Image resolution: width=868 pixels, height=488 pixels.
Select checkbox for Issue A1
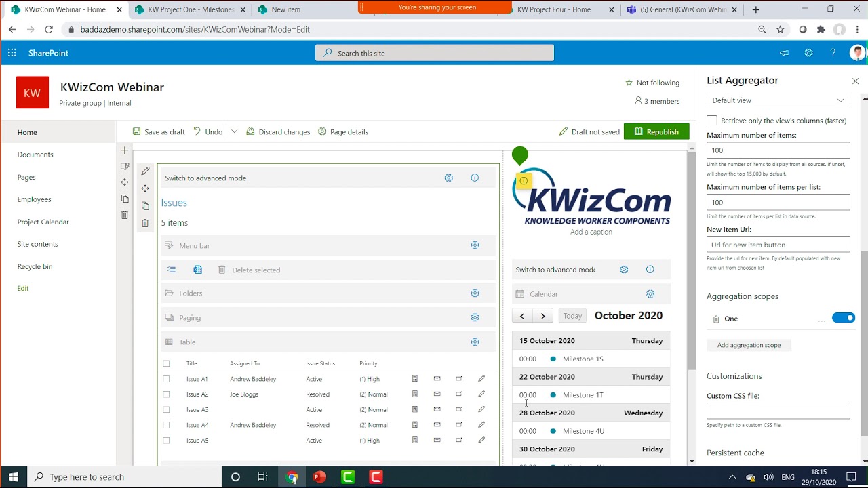[166, 379]
